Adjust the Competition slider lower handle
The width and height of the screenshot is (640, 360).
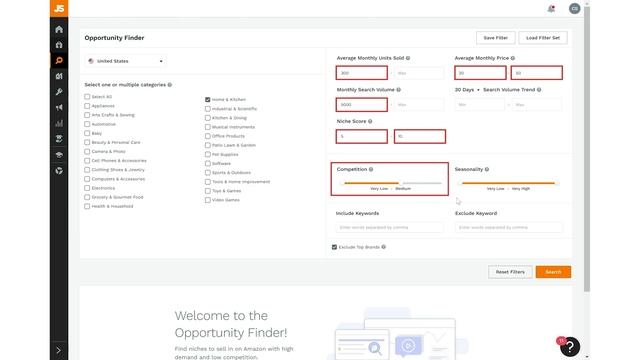click(x=342, y=183)
